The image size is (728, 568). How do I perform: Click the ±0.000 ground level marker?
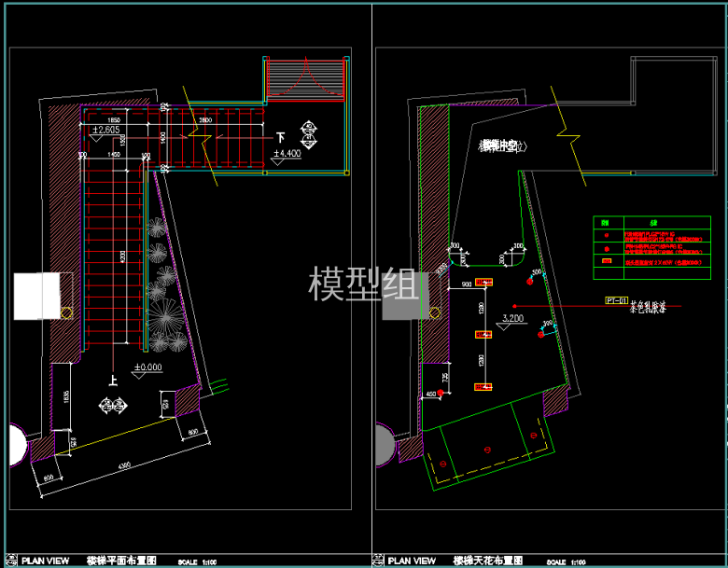147,367
